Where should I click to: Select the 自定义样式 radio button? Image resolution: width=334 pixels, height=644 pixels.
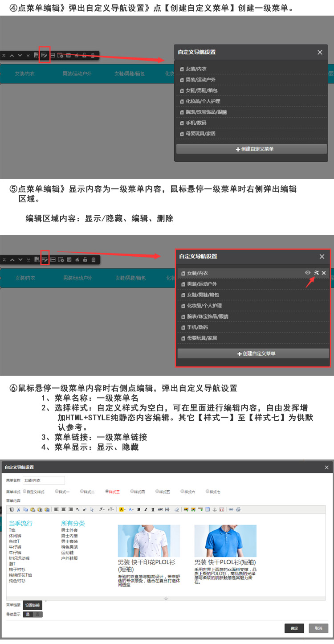click(24, 492)
